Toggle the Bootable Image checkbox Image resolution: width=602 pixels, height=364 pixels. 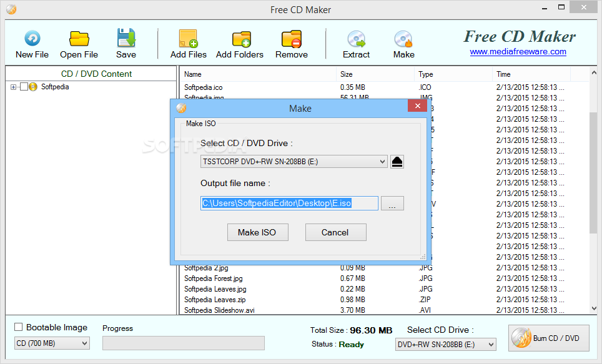[19, 327]
